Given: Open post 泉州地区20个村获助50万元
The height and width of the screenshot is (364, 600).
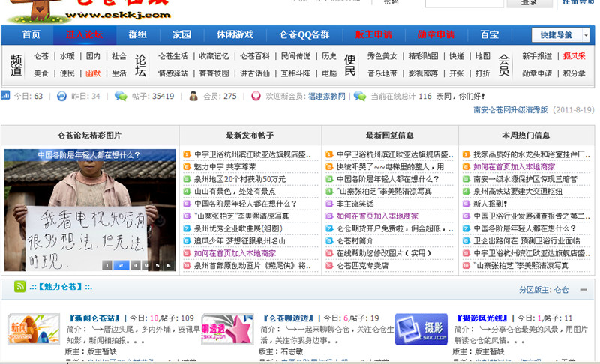Looking at the screenshot, I should [240, 179].
